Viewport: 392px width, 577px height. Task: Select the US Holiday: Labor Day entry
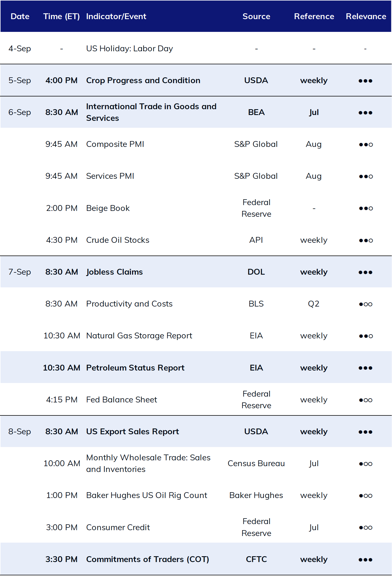click(x=130, y=48)
